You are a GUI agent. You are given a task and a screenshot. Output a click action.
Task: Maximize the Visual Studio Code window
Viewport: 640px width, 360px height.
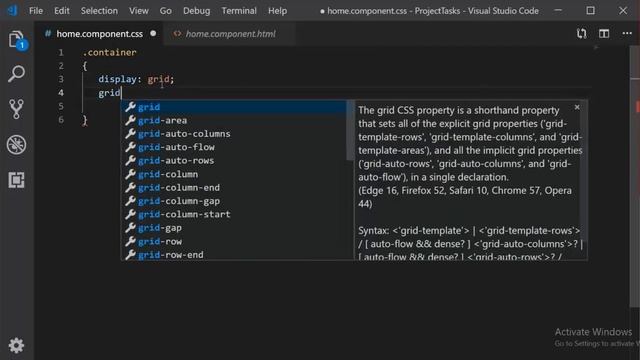(590, 11)
